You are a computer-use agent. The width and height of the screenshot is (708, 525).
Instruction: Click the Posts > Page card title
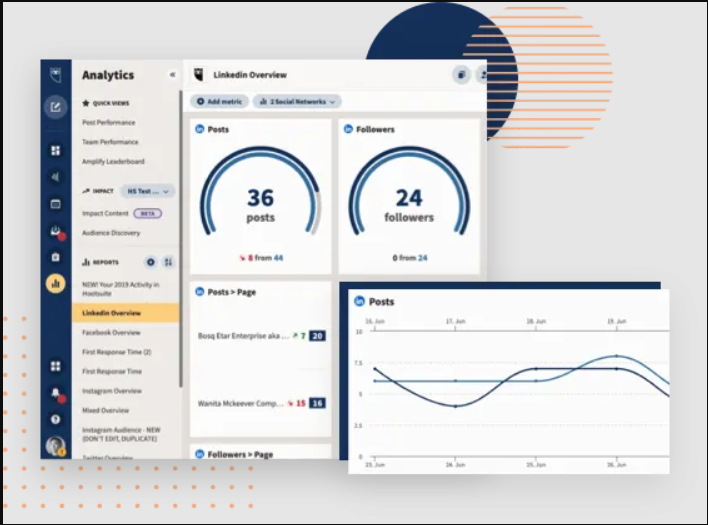point(232,292)
